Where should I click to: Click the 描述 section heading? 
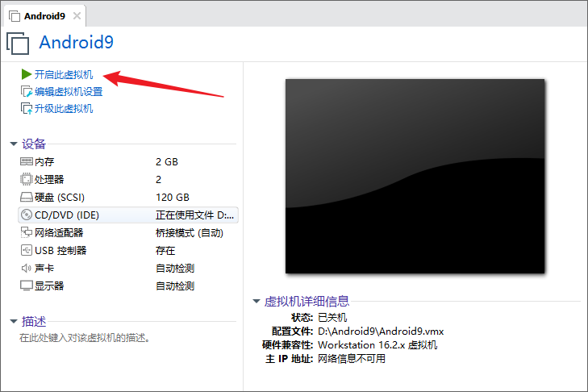point(34,321)
